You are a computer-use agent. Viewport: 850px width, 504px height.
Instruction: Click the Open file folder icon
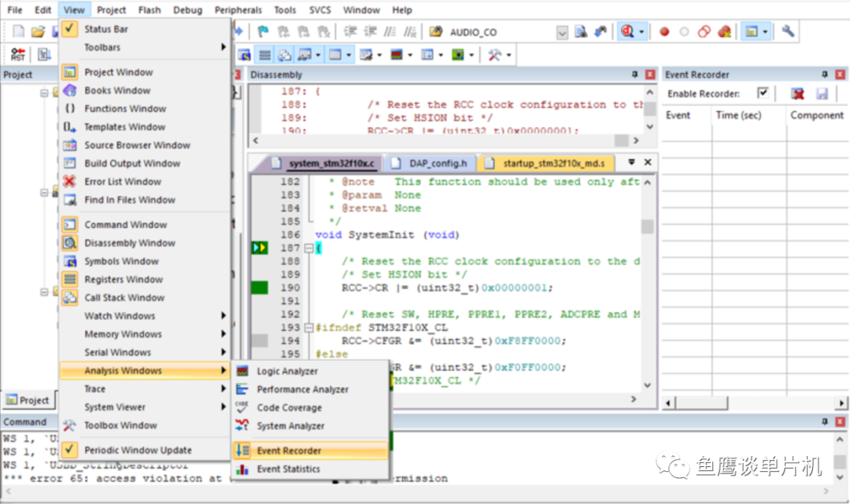click(38, 32)
